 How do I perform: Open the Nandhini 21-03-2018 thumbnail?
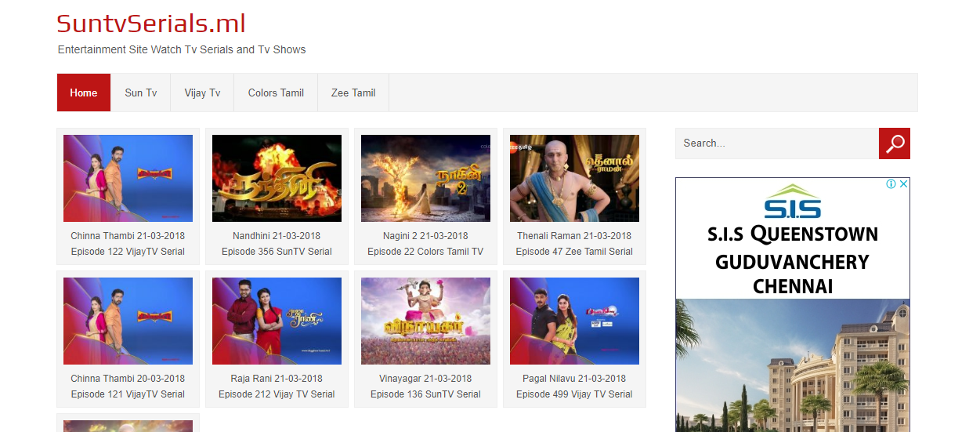click(277, 178)
